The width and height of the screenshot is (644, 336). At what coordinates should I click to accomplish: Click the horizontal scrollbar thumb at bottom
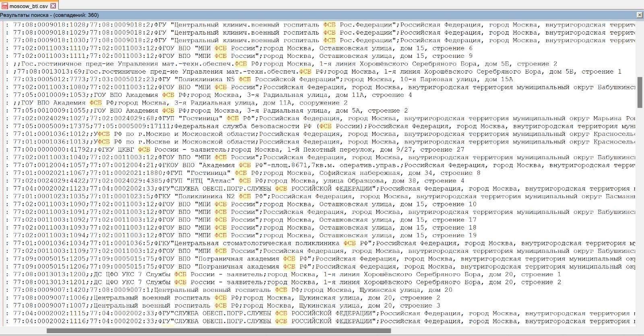[219, 331]
